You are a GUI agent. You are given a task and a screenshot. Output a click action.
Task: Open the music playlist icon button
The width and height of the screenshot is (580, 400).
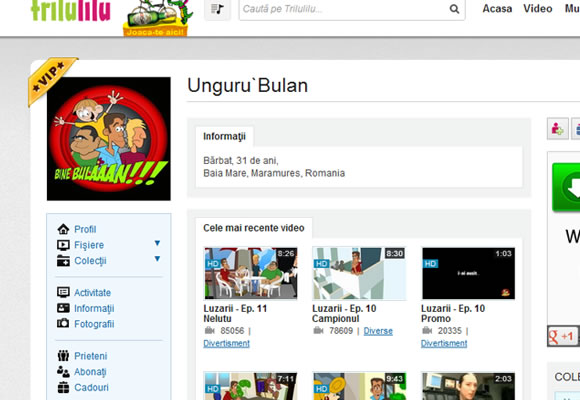coord(217,9)
